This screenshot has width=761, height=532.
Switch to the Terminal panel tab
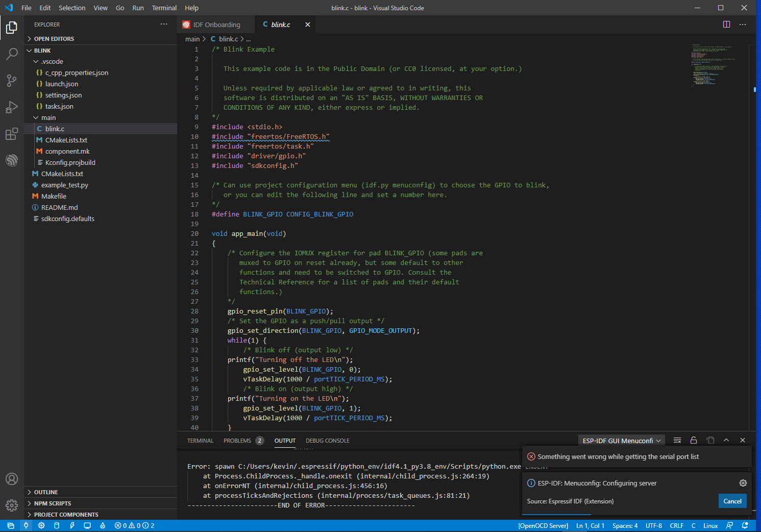[x=200, y=441]
